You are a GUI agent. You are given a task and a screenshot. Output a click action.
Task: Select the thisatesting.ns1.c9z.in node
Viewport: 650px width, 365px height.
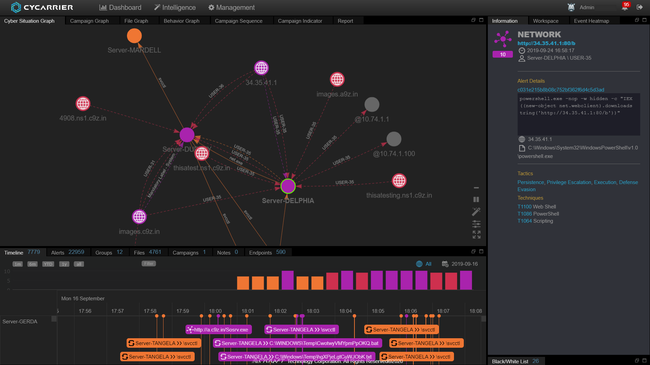click(x=399, y=180)
